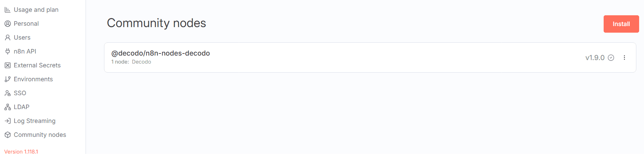The width and height of the screenshot is (644, 157).
Task: Open the Usage and plan settings page
Action: click(x=36, y=10)
